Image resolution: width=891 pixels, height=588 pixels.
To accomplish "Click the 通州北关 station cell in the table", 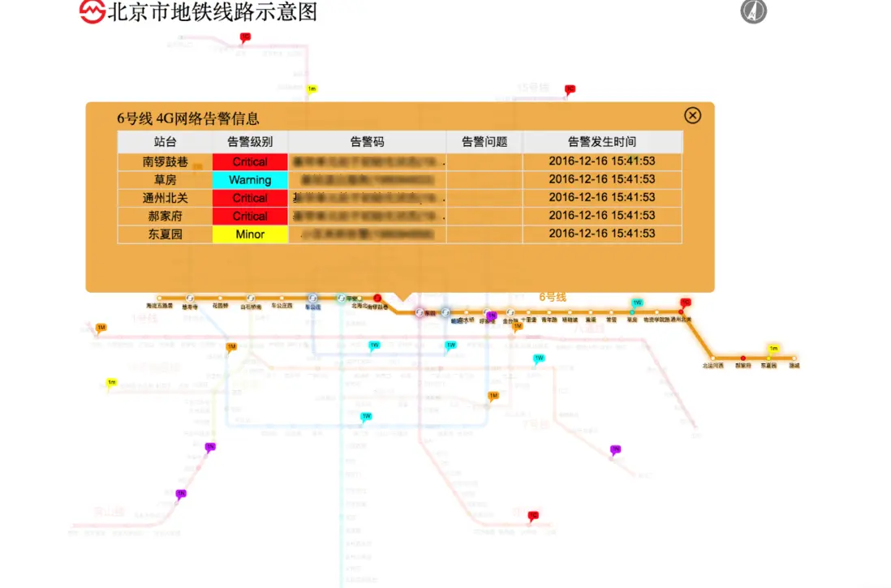I will tap(165, 198).
